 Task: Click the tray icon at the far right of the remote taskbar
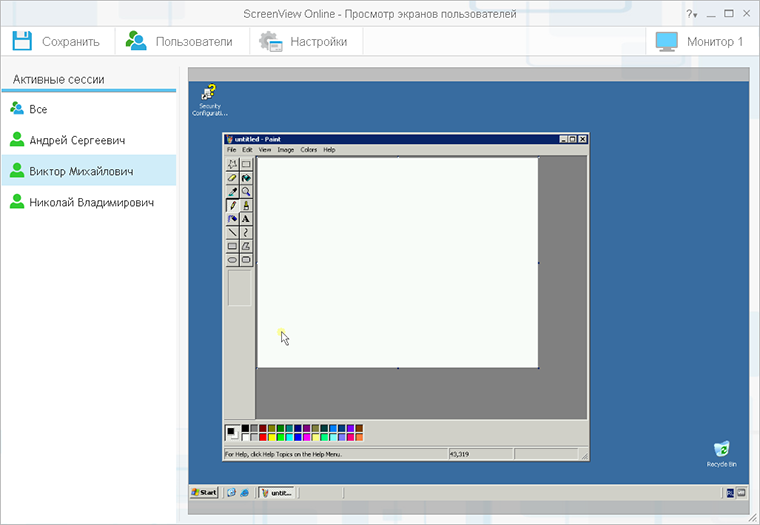point(741,493)
